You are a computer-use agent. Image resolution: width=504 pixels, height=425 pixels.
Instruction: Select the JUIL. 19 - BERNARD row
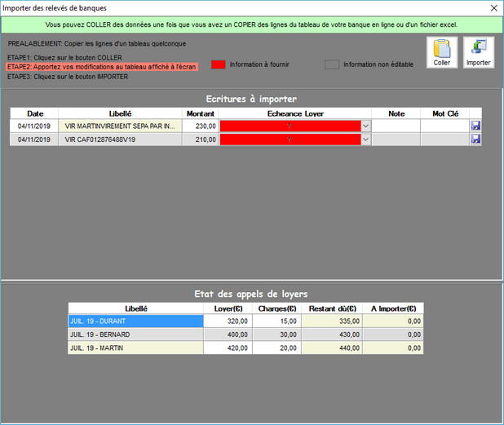point(135,334)
